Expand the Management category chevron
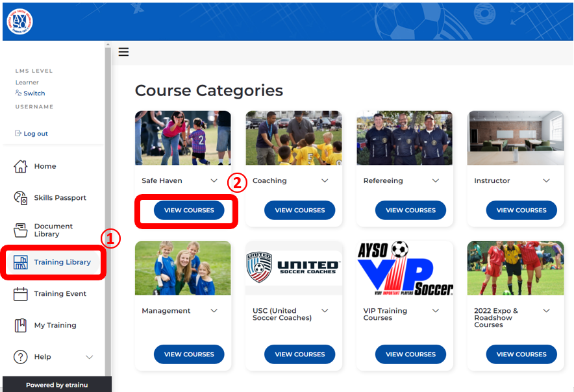The height and width of the screenshot is (392, 574). (x=214, y=311)
